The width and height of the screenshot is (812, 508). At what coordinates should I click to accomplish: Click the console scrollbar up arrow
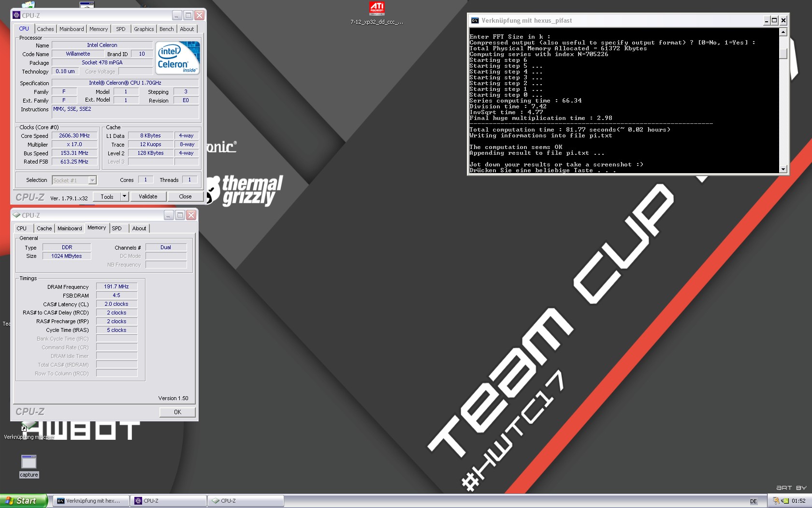pyautogui.click(x=783, y=32)
